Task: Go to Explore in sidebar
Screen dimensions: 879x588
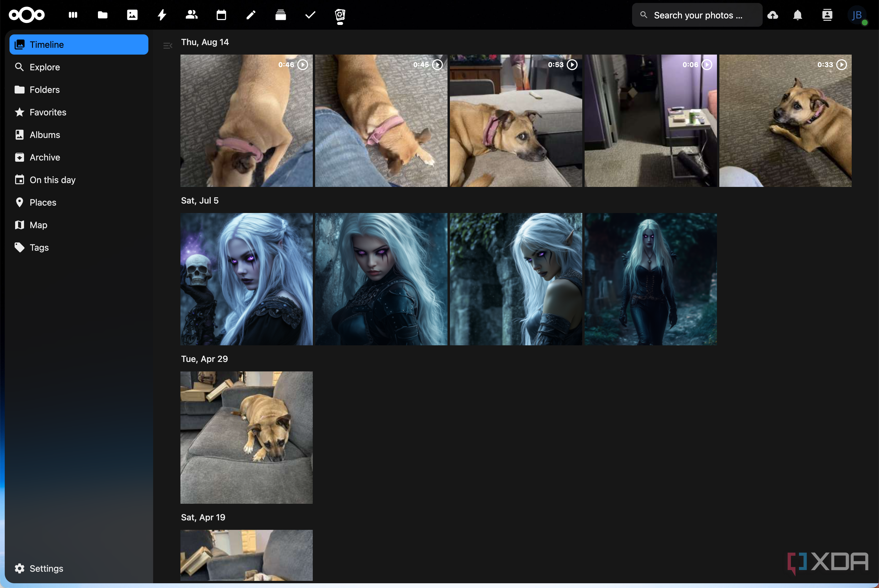Action: point(79,67)
